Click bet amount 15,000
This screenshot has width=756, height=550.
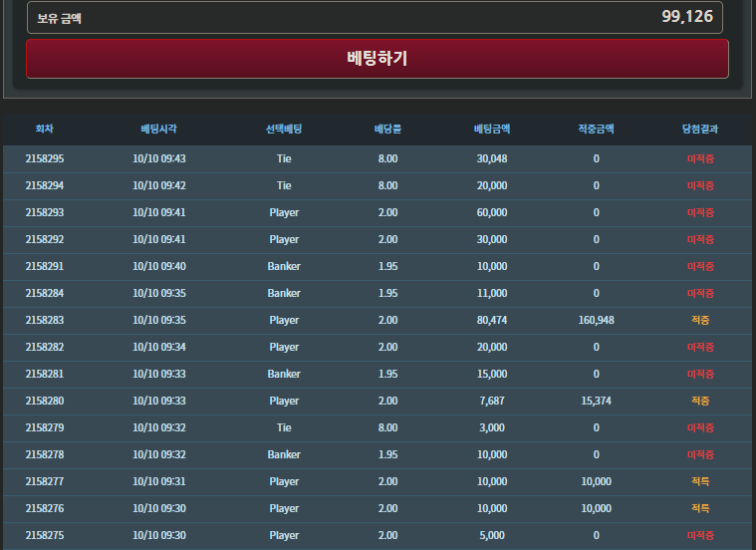492,374
